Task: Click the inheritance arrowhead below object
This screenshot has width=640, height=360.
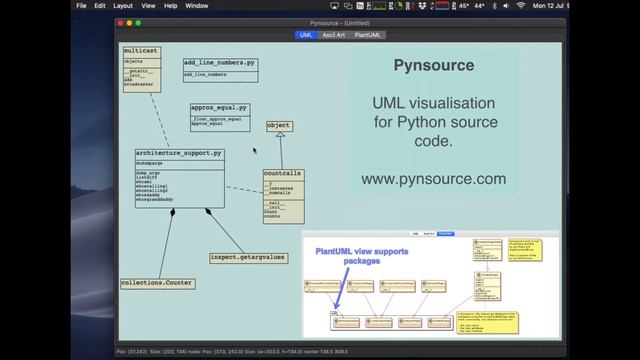Action: [280, 134]
